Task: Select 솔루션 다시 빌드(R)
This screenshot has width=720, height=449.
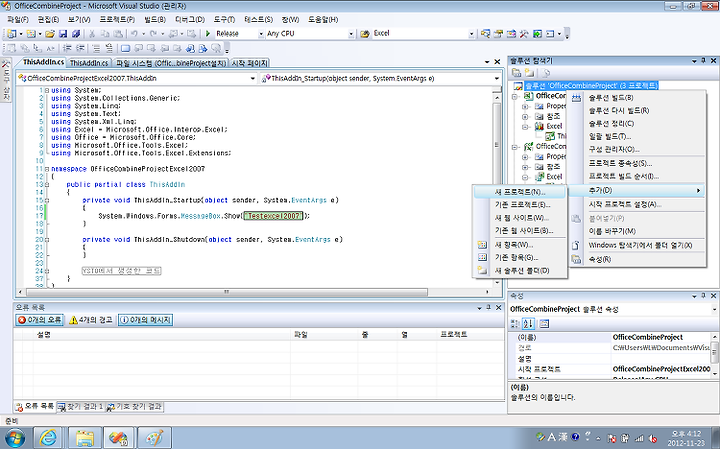Action: [636, 111]
